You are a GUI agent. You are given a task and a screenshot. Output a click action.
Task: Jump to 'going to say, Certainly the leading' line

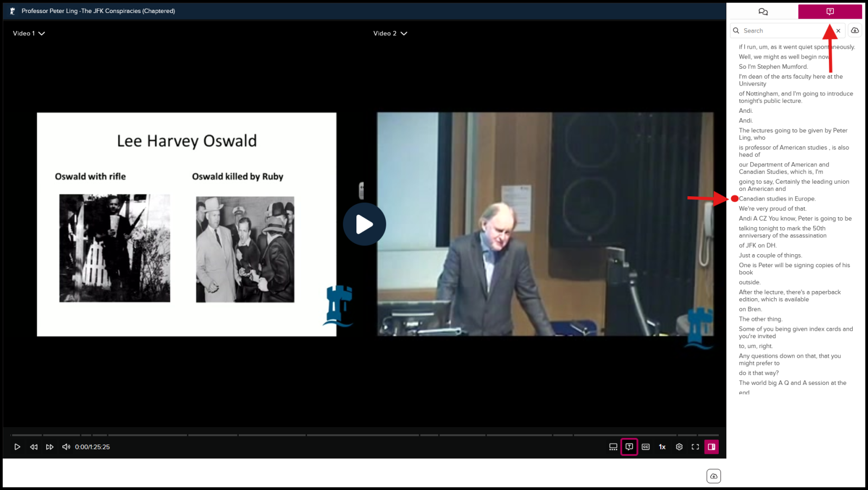pyautogui.click(x=794, y=185)
